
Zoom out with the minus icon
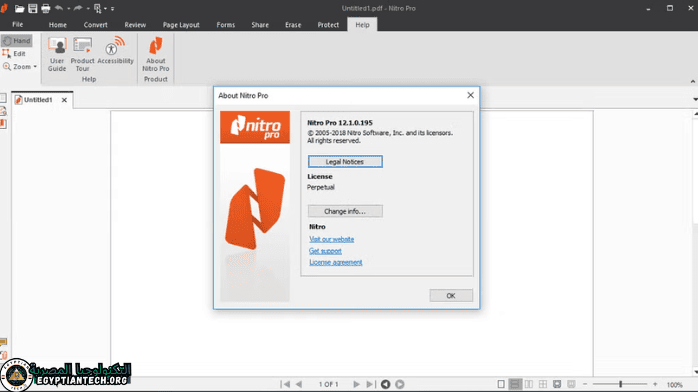[x=585, y=384]
